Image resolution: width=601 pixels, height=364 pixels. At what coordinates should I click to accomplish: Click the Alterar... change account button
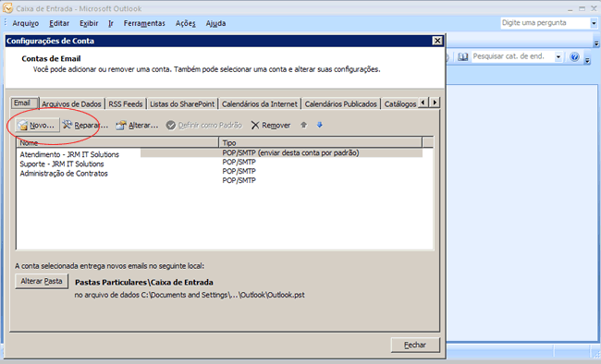click(x=137, y=126)
